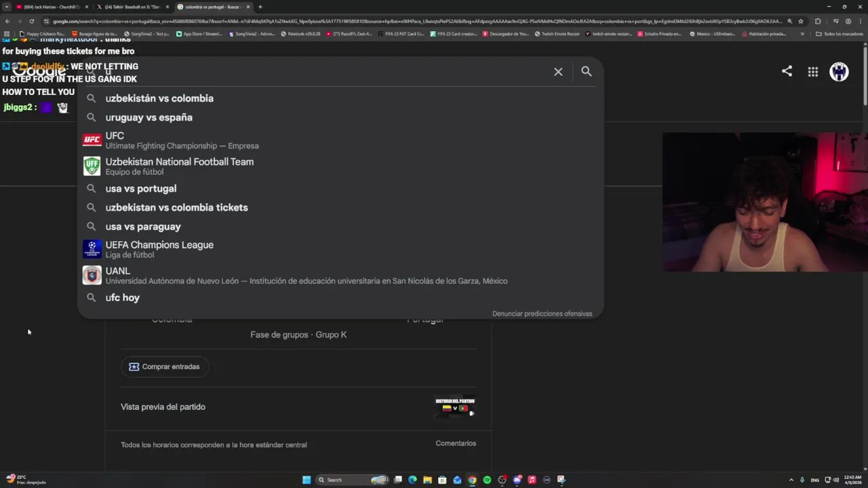868x488 pixels.
Task: Open the taskbar clock showing 12:43 AM
Action: point(853,480)
